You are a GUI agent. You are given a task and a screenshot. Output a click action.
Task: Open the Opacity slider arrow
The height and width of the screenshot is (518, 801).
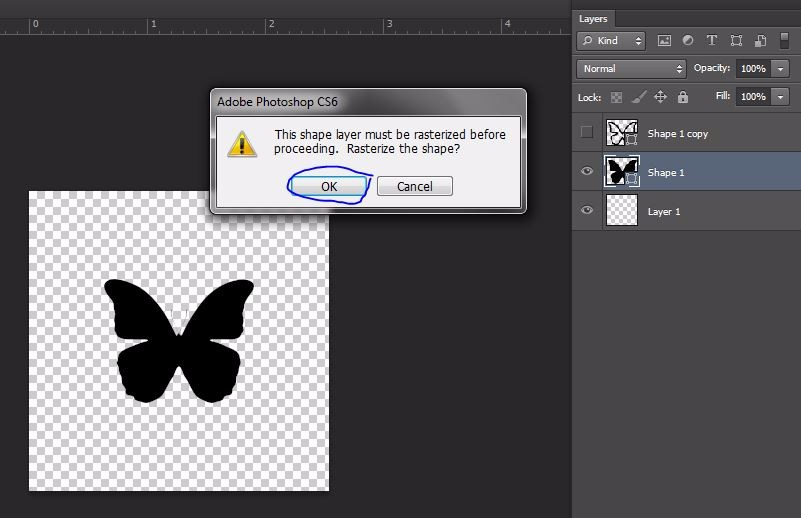(x=780, y=68)
